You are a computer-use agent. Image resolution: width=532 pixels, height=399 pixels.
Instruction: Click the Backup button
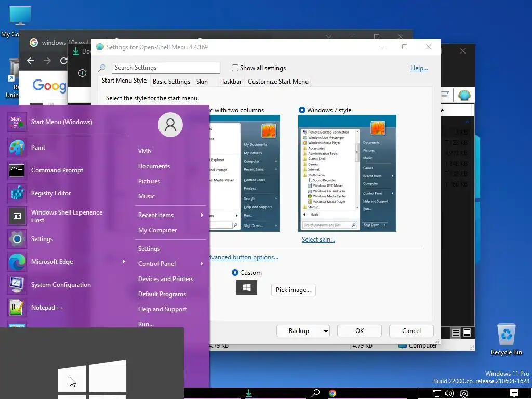[x=299, y=331]
